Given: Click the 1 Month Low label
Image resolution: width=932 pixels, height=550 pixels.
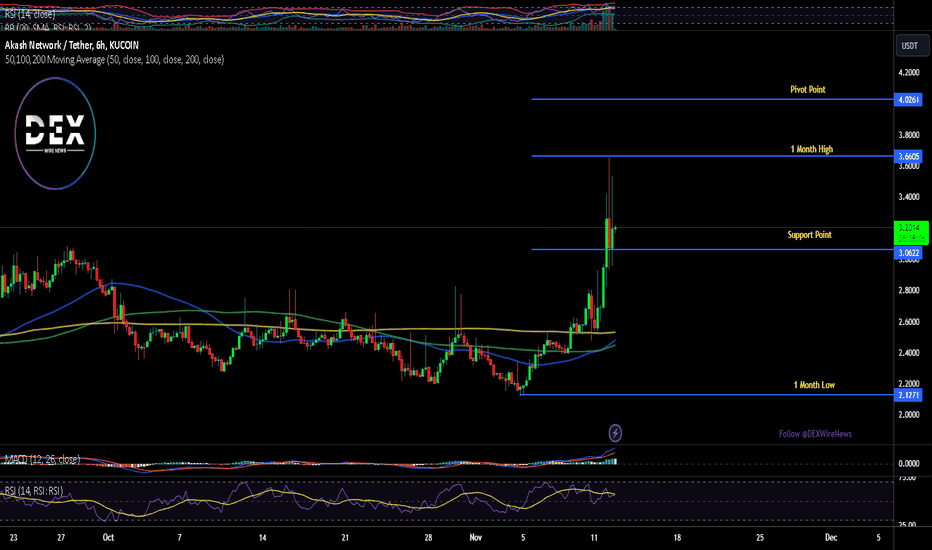Looking at the screenshot, I should (814, 385).
